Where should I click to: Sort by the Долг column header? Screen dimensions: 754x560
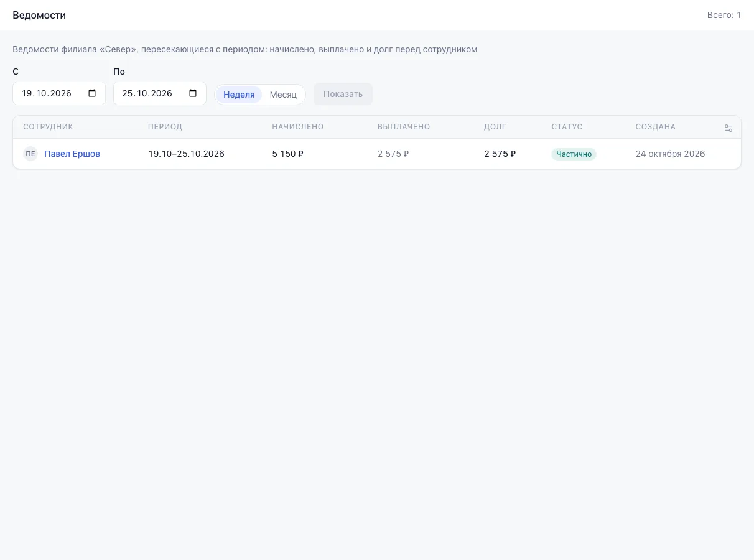point(495,127)
